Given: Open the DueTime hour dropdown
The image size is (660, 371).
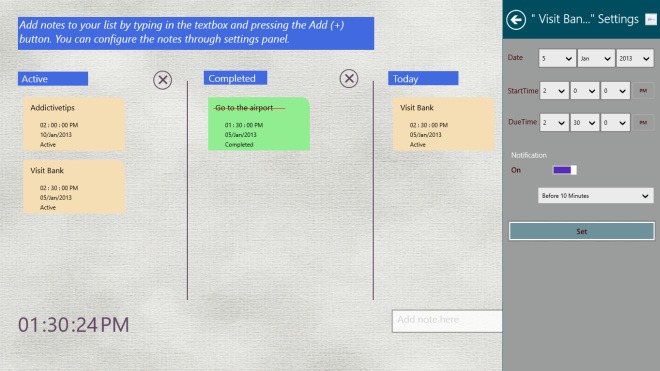Looking at the screenshot, I should (554, 123).
